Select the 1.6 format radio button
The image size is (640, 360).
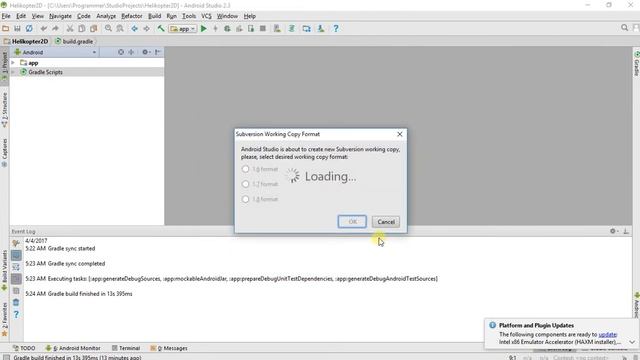click(245, 169)
